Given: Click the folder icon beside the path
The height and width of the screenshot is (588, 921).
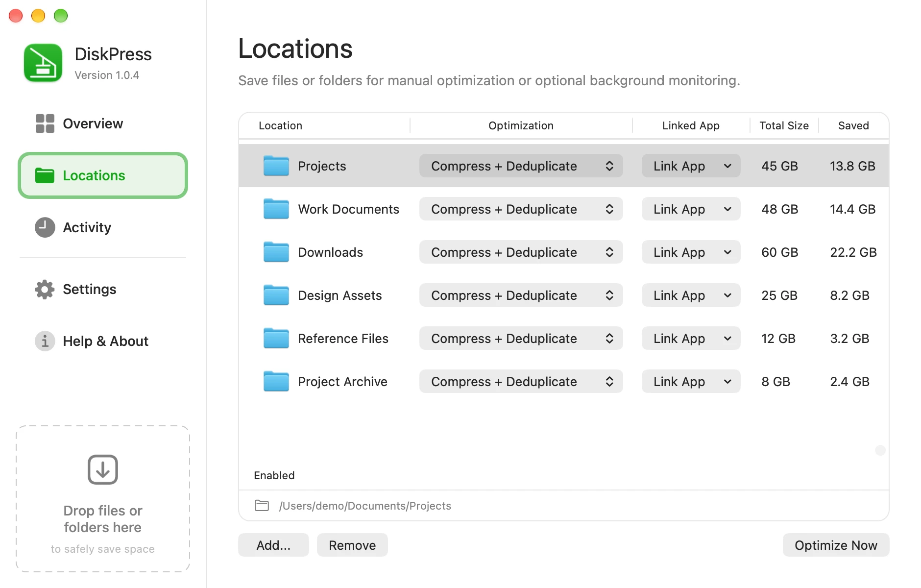Looking at the screenshot, I should [262, 505].
